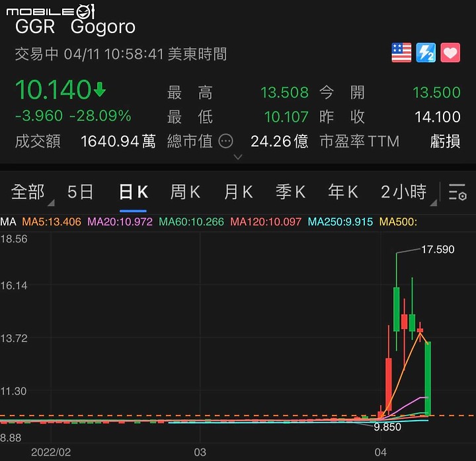Tap the MA120:10.097 value

pyautogui.click(x=266, y=222)
